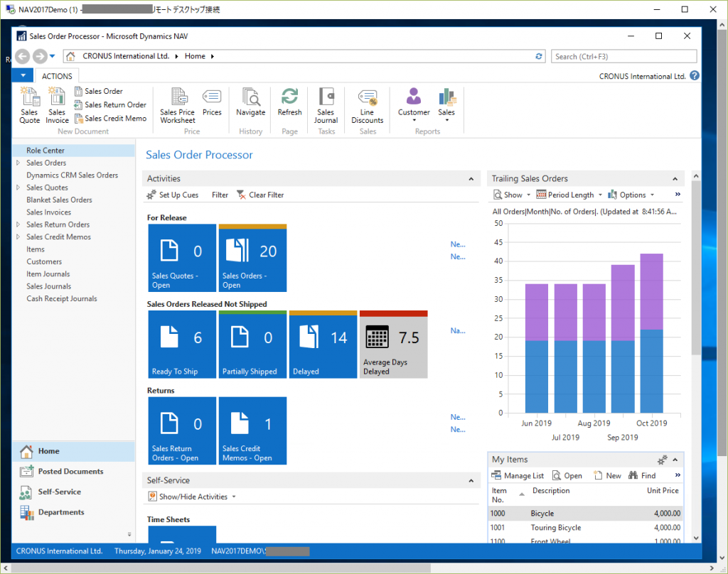Switch to Self-Service menu
This screenshot has height=574, width=728.
[x=73, y=492]
